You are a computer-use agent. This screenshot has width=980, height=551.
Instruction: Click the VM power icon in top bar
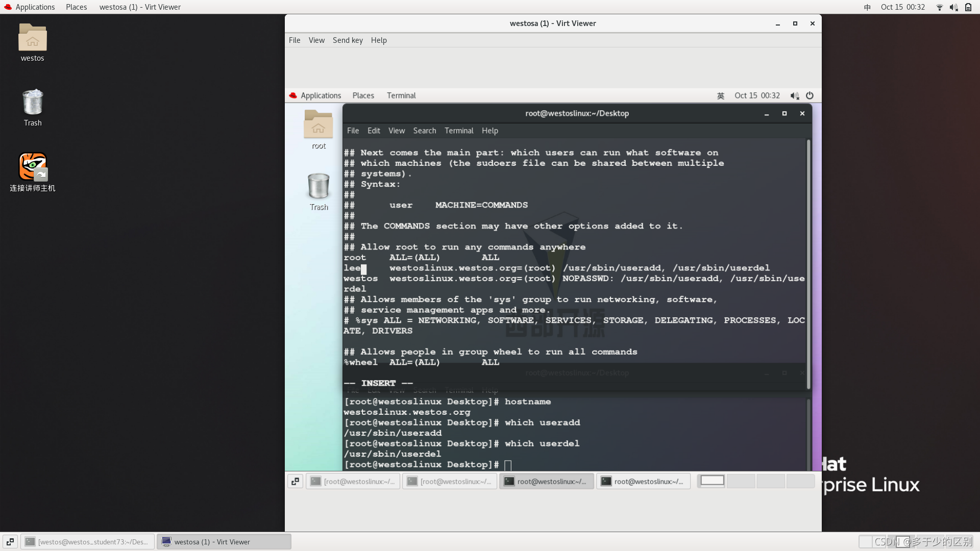click(810, 95)
